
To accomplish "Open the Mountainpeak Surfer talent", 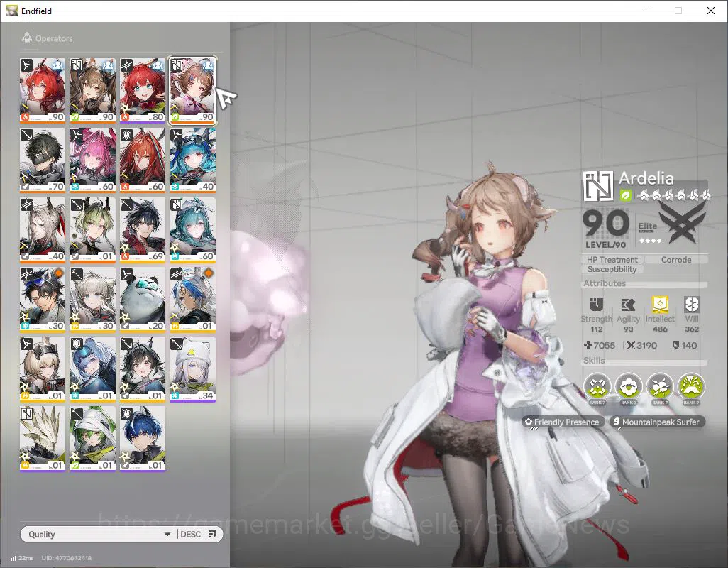I will click(x=656, y=422).
